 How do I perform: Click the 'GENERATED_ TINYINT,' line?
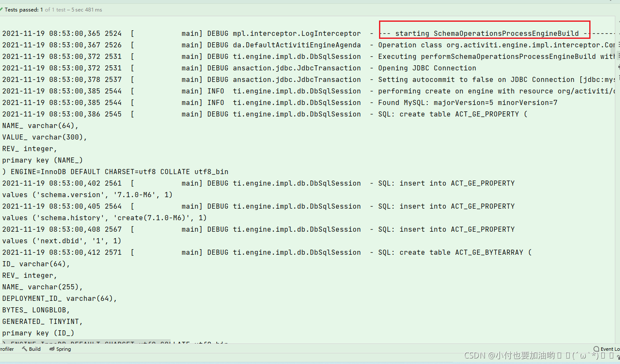(42, 321)
